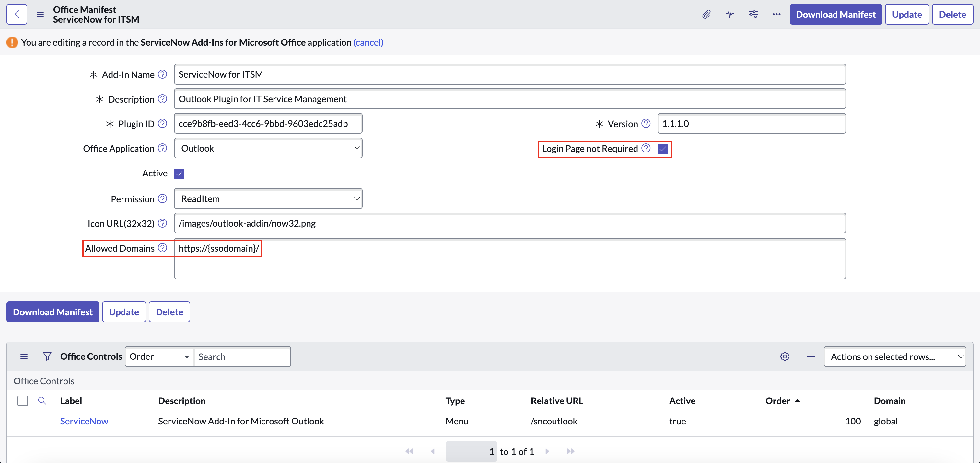Screen dimensions: 980x463
Task: Show help for Version field
Action: point(646,124)
